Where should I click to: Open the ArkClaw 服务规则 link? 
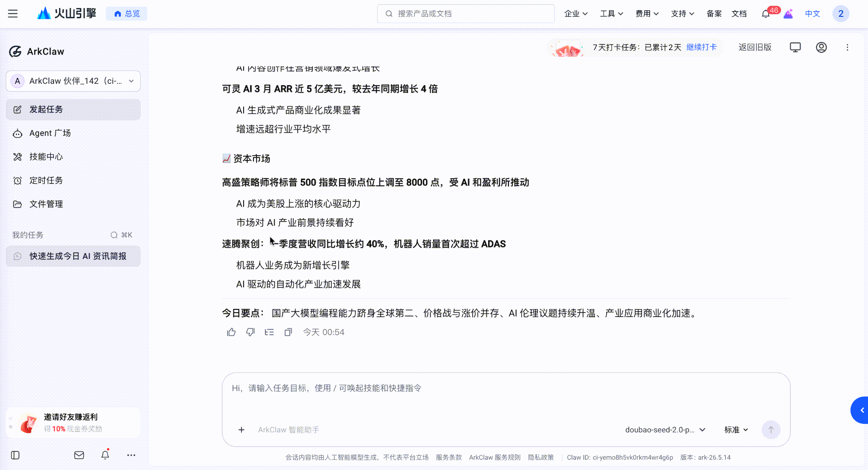[x=495, y=458]
